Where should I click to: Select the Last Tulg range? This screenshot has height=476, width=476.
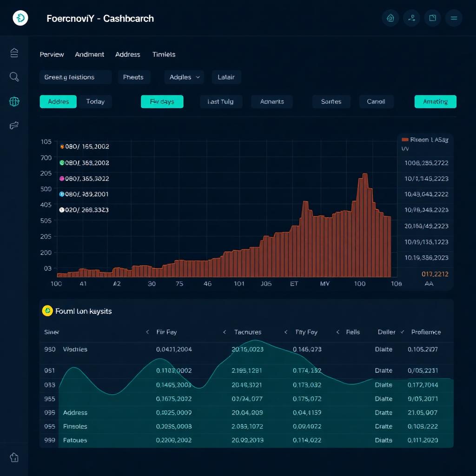coord(221,102)
